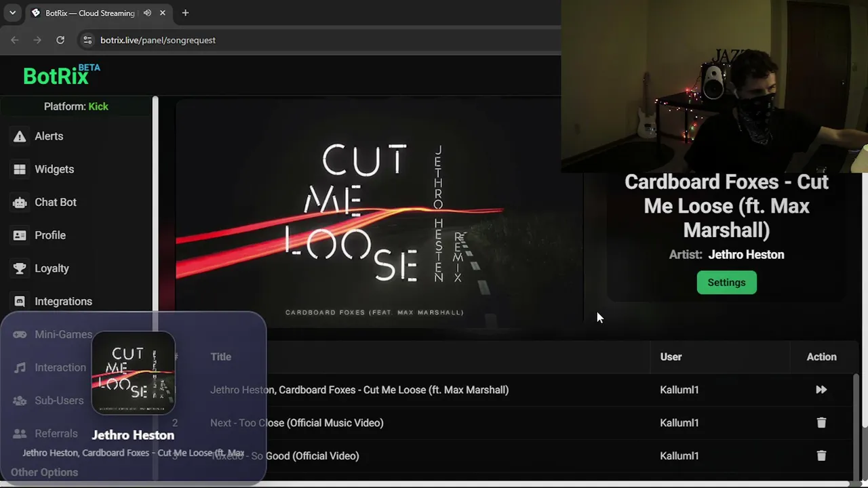Open the Chat Bot robot icon
This screenshot has height=488, width=868.
tap(20, 203)
